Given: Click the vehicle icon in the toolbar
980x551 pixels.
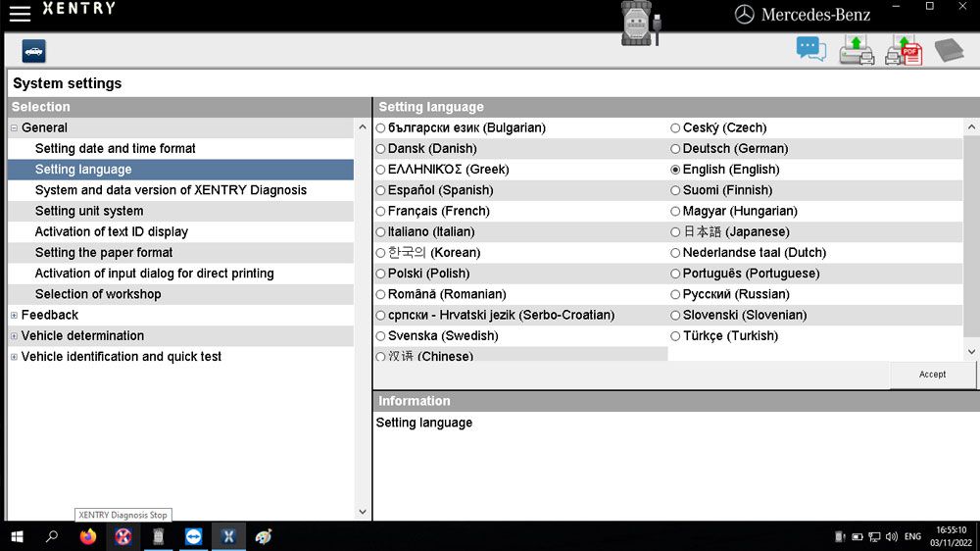Looking at the screenshot, I should 33,51.
